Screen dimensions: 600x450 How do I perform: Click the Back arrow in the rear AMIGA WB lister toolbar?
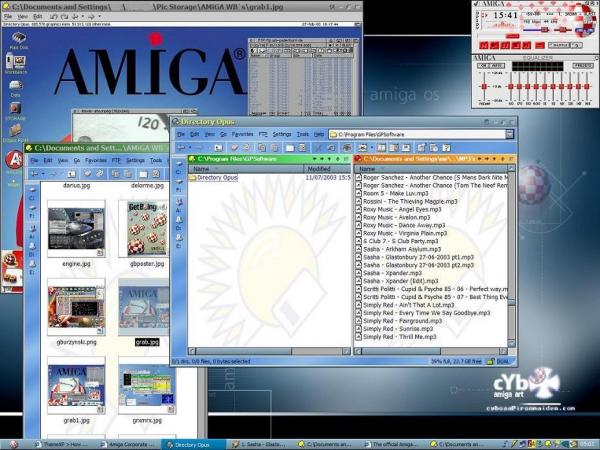coord(35,174)
